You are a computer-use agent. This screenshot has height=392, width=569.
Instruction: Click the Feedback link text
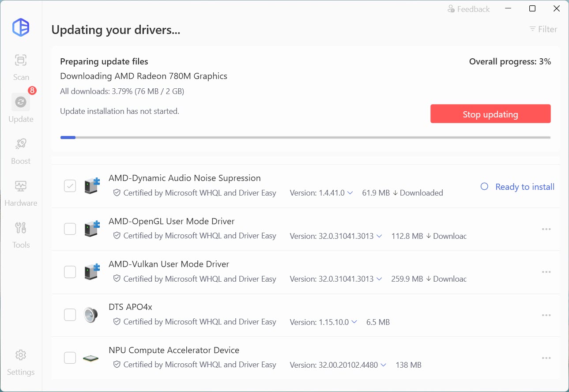tap(474, 9)
